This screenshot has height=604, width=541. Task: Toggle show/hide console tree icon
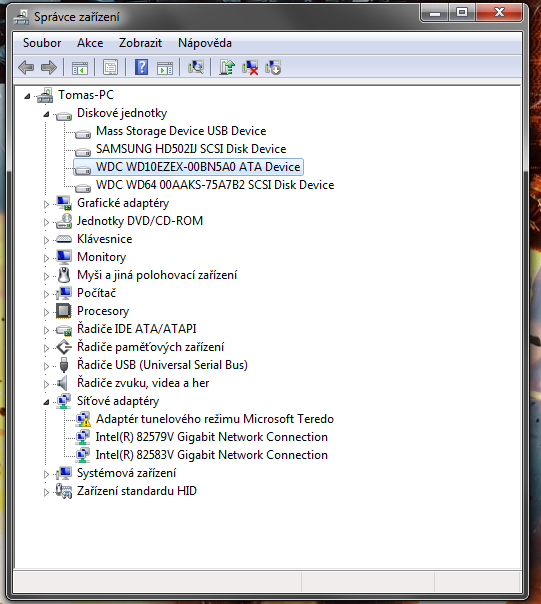[80, 68]
